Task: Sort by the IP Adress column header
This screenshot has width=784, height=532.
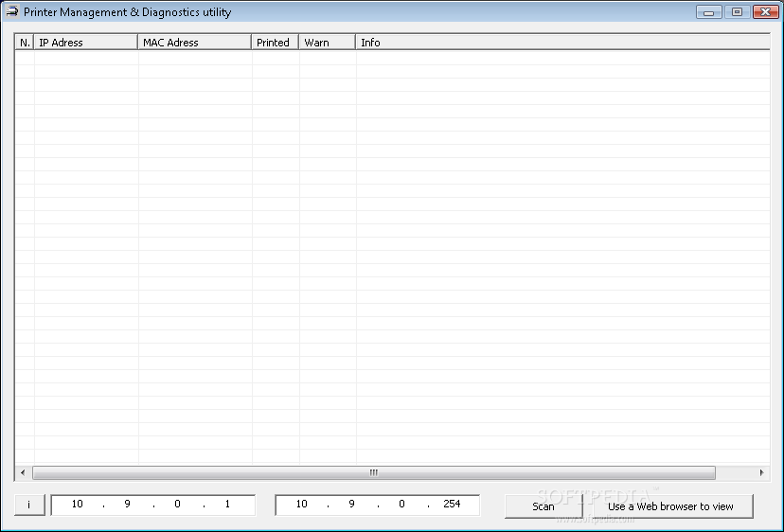Action: (x=85, y=43)
